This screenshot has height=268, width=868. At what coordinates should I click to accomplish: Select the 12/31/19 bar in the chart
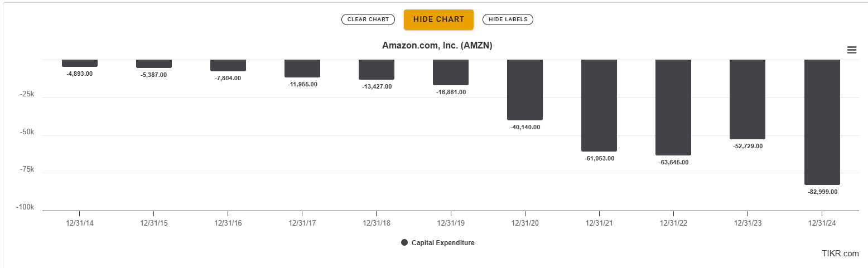[x=451, y=72]
